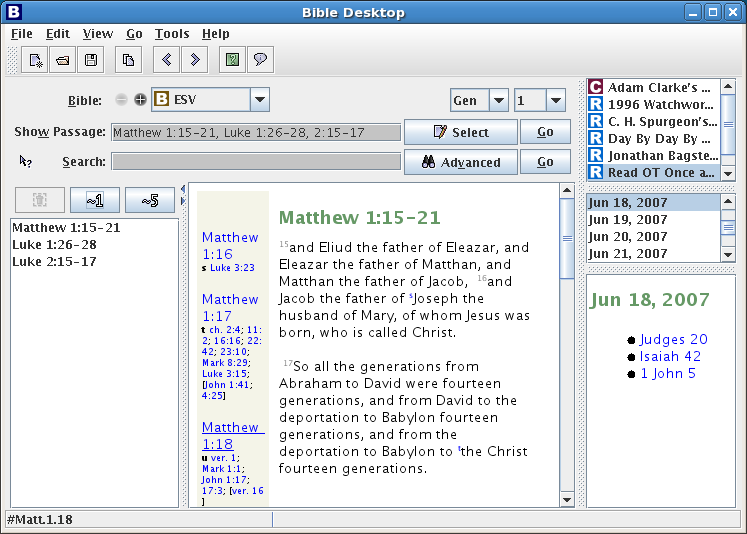Open the Tools menu
The width and height of the screenshot is (747, 534).
point(172,34)
